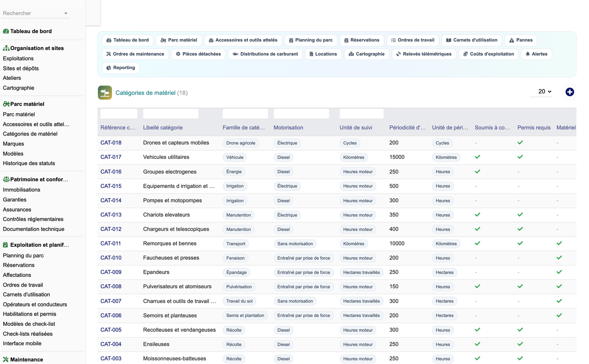
Task: Open the CAT-003 reference link
Action: (111, 359)
